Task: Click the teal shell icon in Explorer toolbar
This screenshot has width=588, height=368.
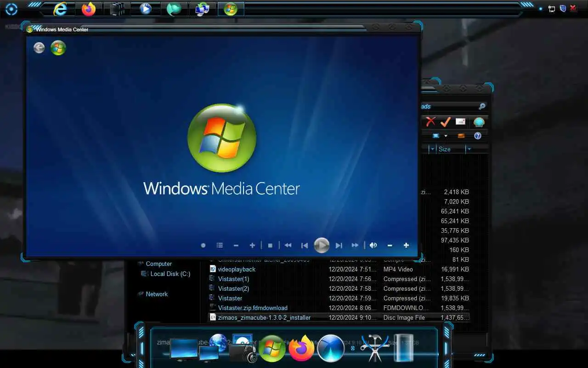Action: pyautogui.click(x=479, y=122)
